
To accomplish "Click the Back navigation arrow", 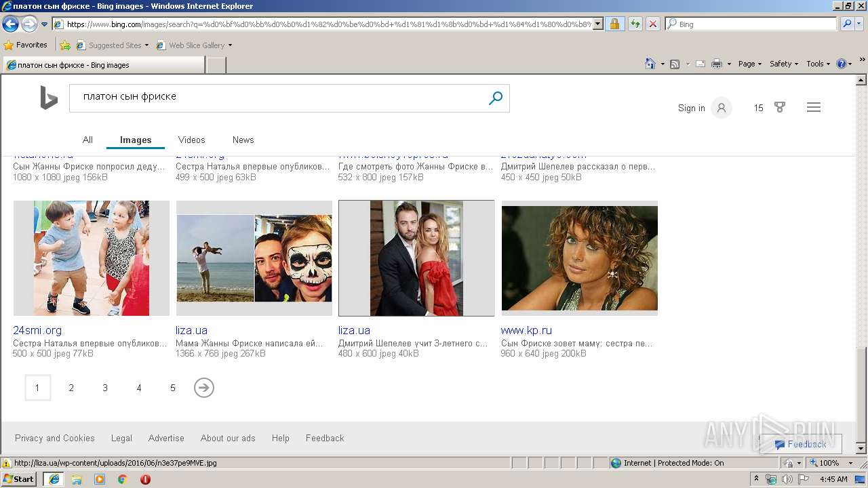I will tap(10, 24).
